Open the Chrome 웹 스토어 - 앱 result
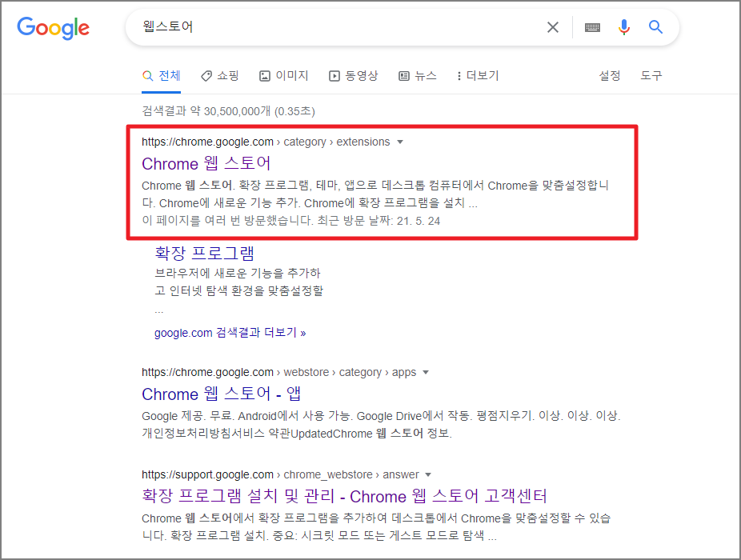 (221, 394)
